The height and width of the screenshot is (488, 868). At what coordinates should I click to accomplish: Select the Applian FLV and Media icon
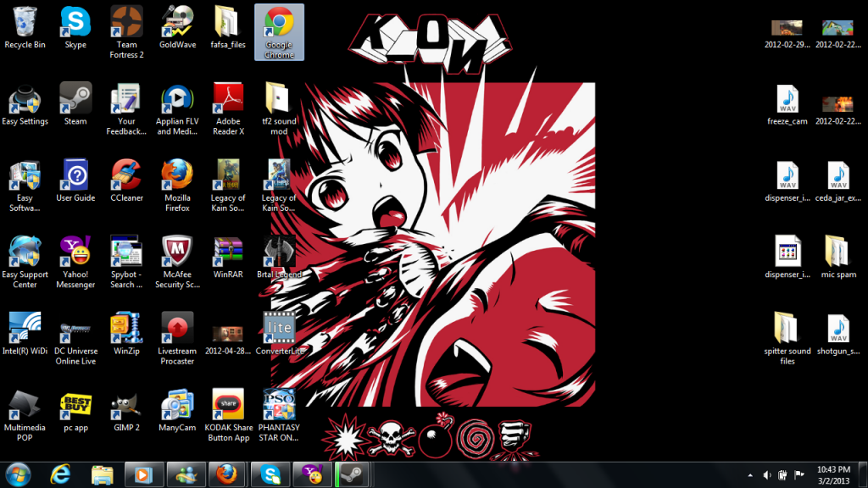(177, 109)
